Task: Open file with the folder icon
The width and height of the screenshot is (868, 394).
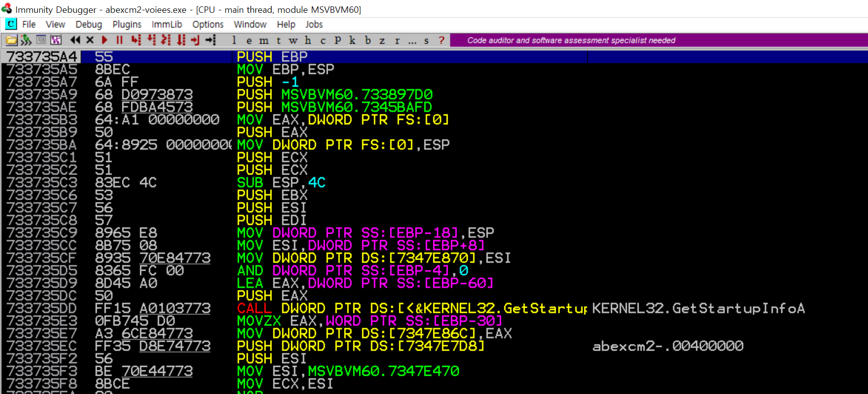Action: coord(11,40)
